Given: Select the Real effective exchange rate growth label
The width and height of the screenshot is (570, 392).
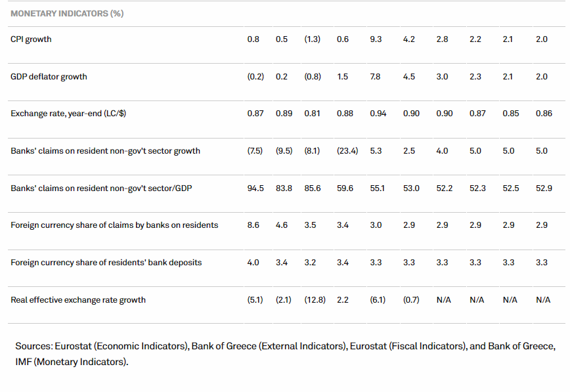Looking at the screenshot, I should tap(78, 300).
